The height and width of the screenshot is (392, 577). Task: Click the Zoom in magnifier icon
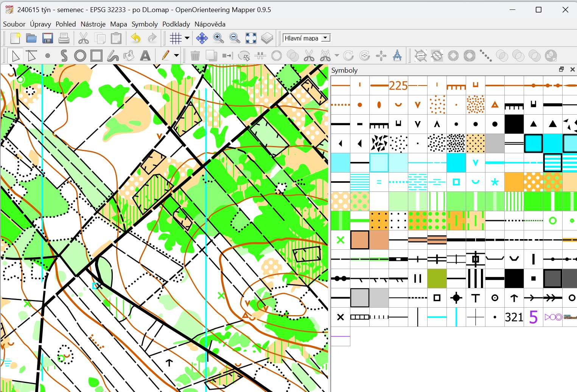(x=218, y=38)
